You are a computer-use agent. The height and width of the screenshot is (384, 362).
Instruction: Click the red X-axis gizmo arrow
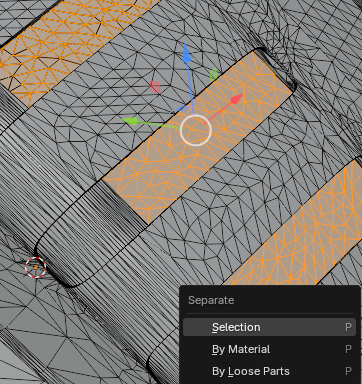pos(235,99)
